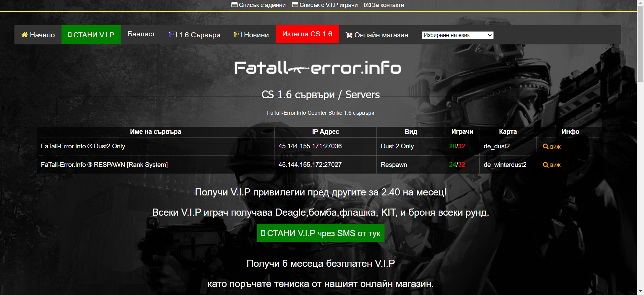Click the newspaper icon beside 1.6 Сървъри
This screenshot has height=295, width=644.
(173, 35)
